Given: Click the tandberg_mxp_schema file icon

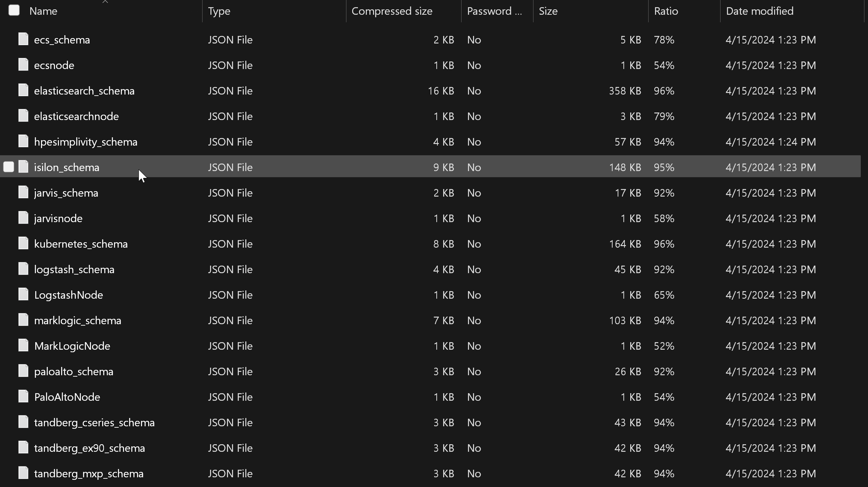Looking at the screenshot, I should tap(23, 473).
